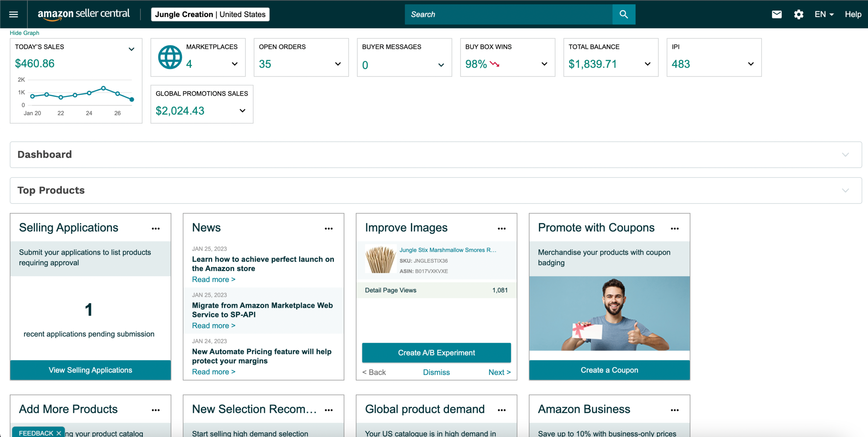Open Promote with Coupons options menu
Image resolution: width=868 pixels, height=437 pixels.
tap(674, 229)
